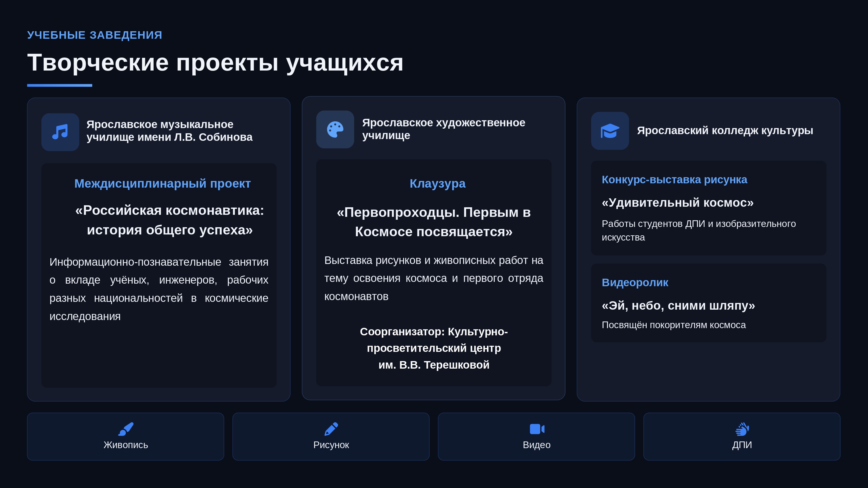Click the video camera icon
The width and height of the screenshot is (868, 488).
[536, 429]
